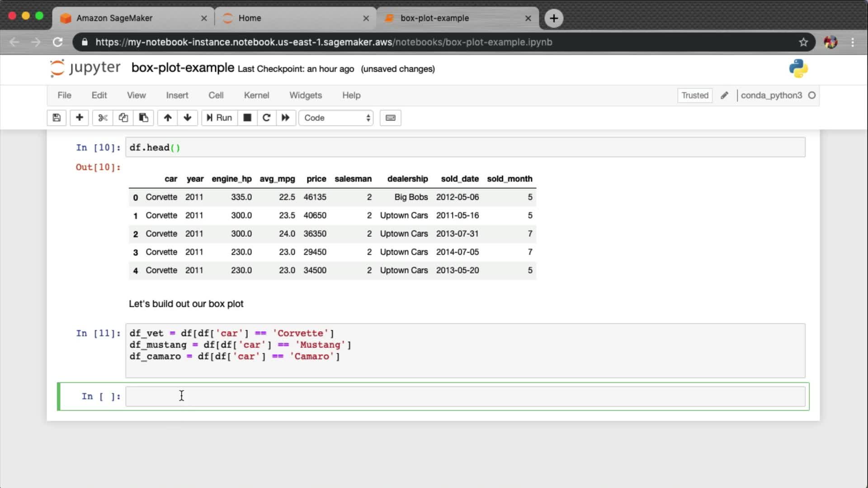
Task: Insert a cell below with the plus icon
Action: [x=79, y=118]
